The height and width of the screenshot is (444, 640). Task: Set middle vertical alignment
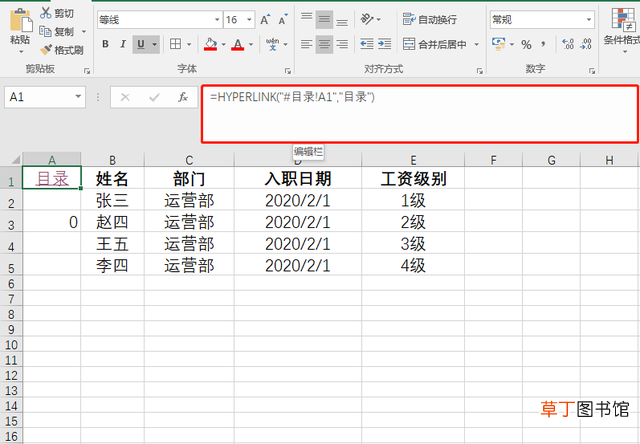pos(324,19)
